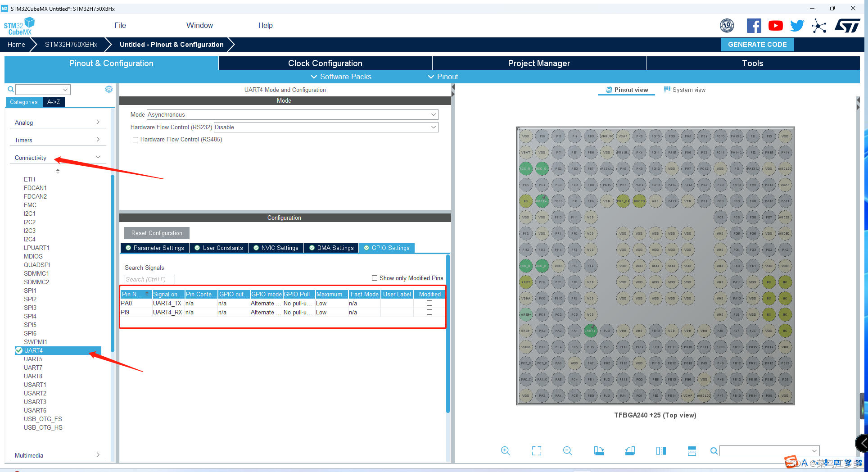Screen dimensions: 868x472
Task: Sort by the Pin Name column header
Action: point(135,295)
